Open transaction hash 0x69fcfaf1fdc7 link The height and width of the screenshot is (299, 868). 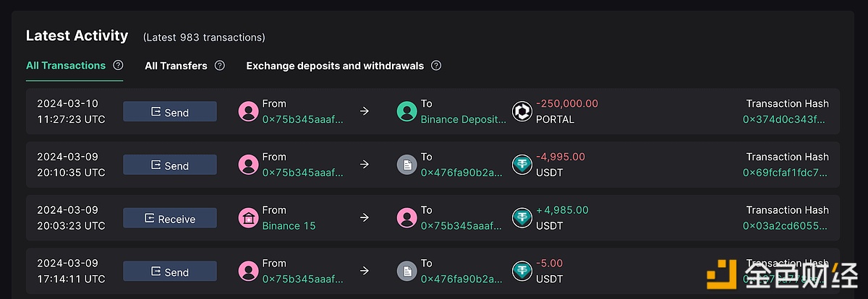786,173
